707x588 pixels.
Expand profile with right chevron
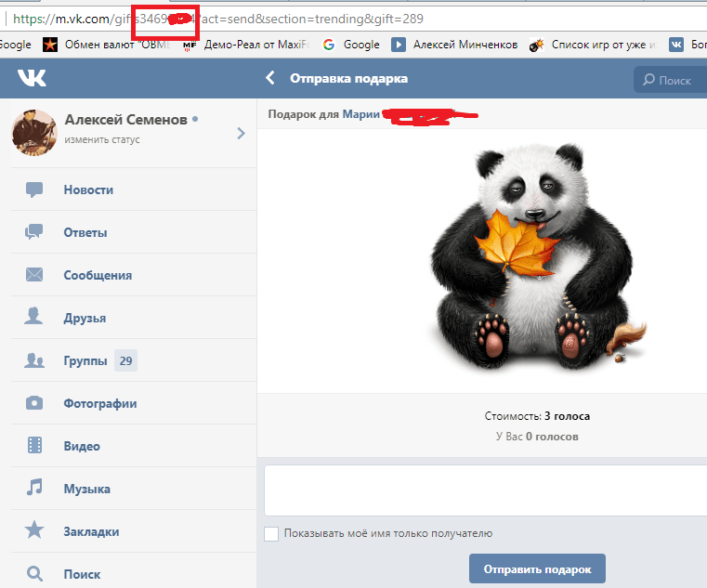click(x=242, y=133)
